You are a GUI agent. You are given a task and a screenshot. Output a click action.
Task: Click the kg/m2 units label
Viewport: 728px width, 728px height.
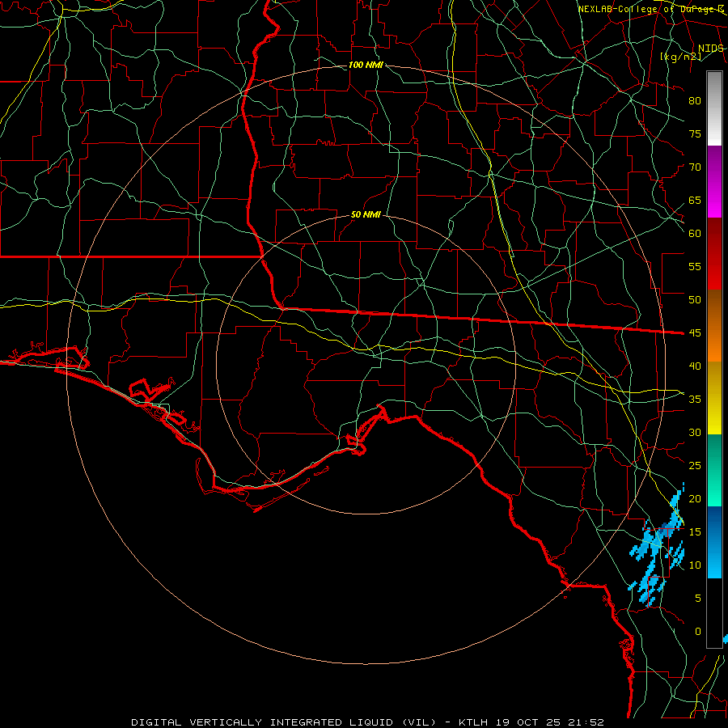coord(680,57)
